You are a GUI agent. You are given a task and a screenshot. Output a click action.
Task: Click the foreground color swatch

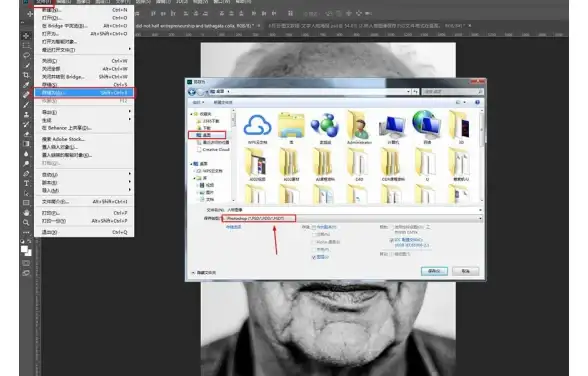[24, 249]
